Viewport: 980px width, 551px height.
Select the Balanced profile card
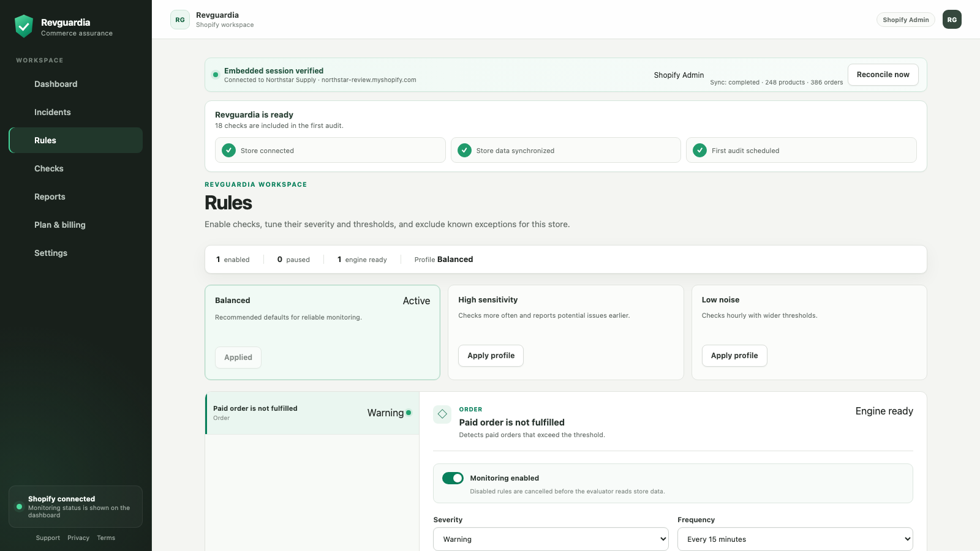coord(322,332)
